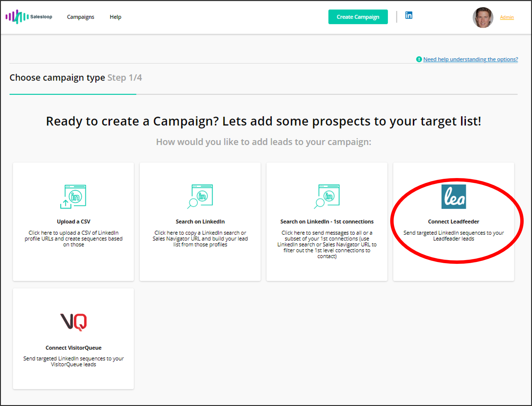532x406 pixels.
Task: Open the Help menu
Action: pos(115,17)
